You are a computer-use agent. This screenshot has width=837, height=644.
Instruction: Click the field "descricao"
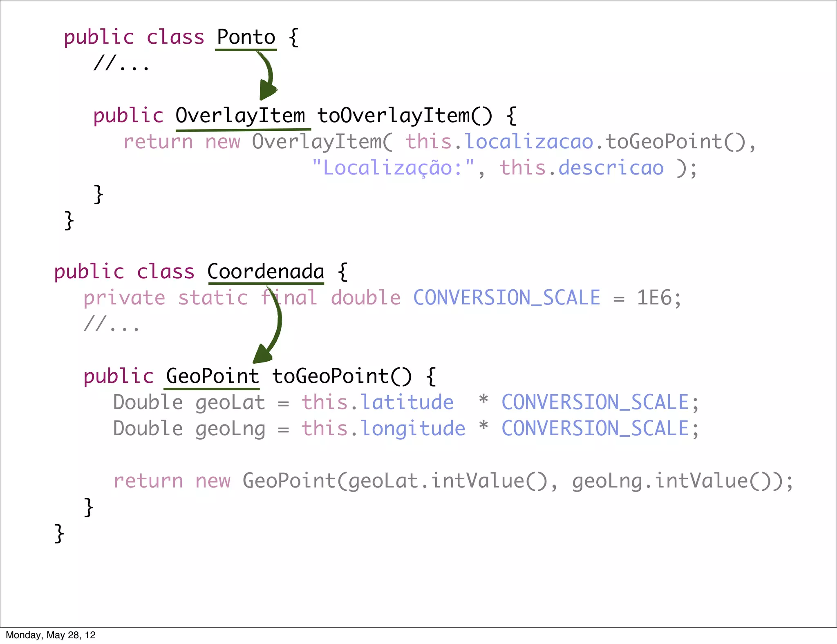click(611, 168)
